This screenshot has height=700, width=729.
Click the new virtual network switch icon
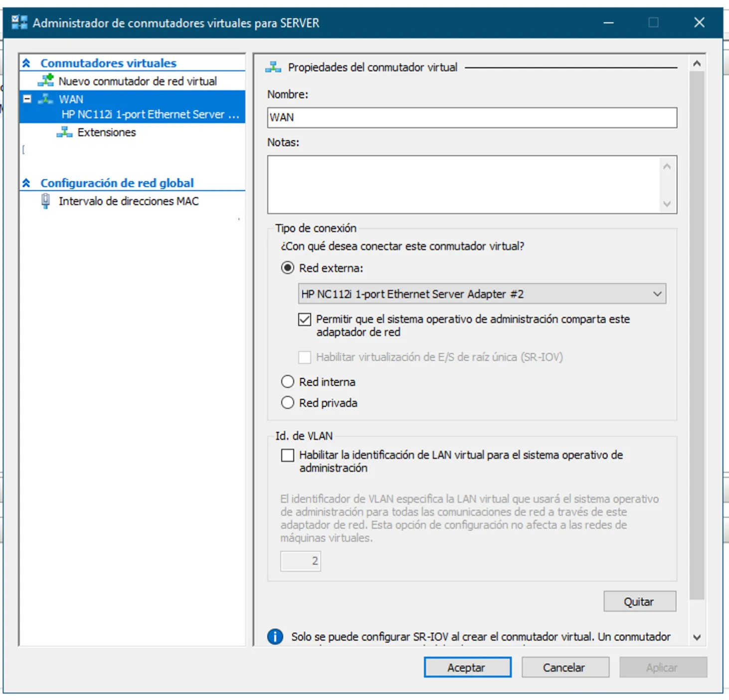coord(46,81)
